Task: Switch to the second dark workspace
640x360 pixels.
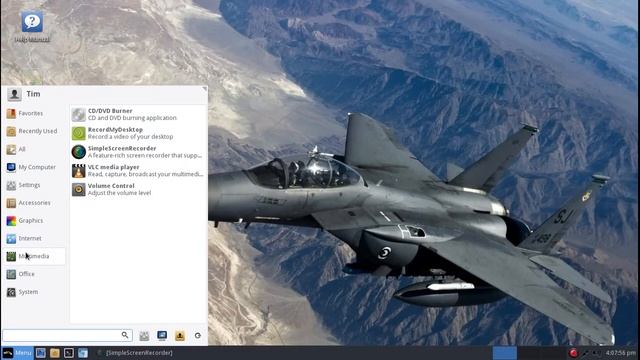Action: click(x=529, y=353)
